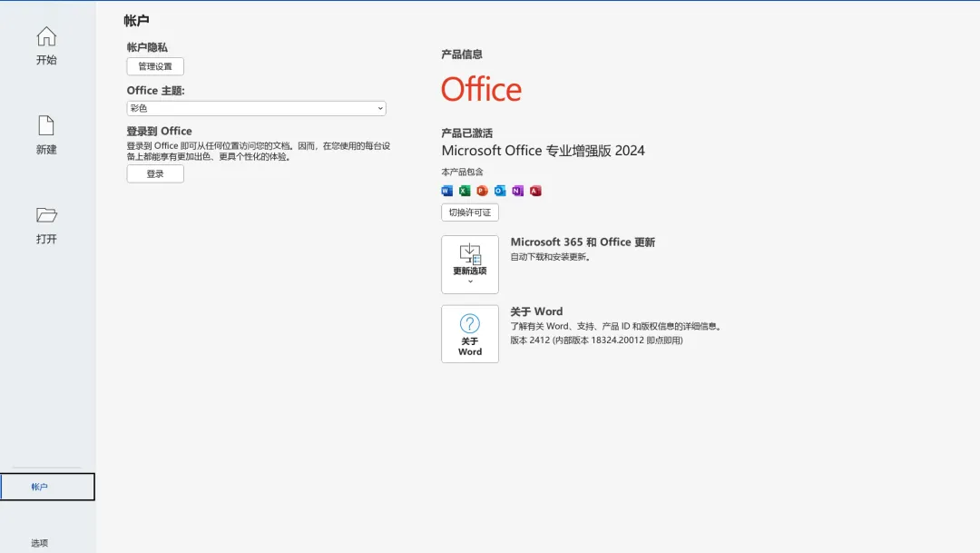980x553 pixels.
Task: Expand the 更新选项 update options button
Action: point(470,264)
